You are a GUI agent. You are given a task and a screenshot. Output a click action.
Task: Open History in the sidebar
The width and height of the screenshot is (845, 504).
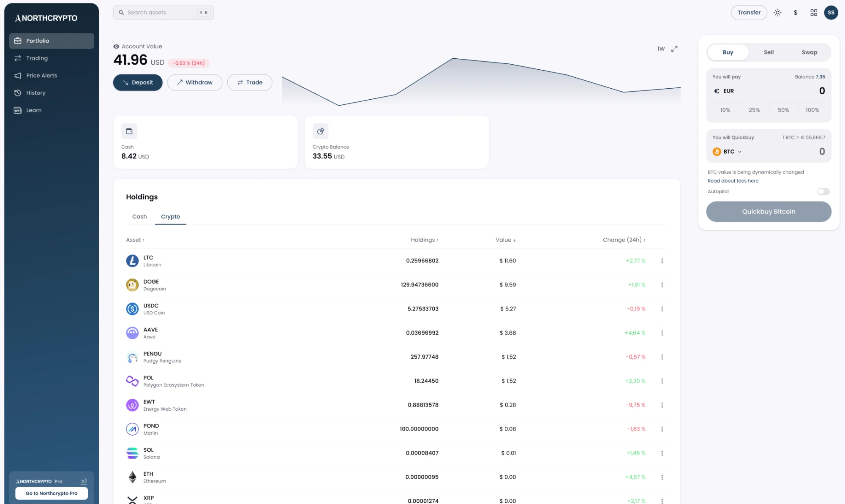point(52,93)
